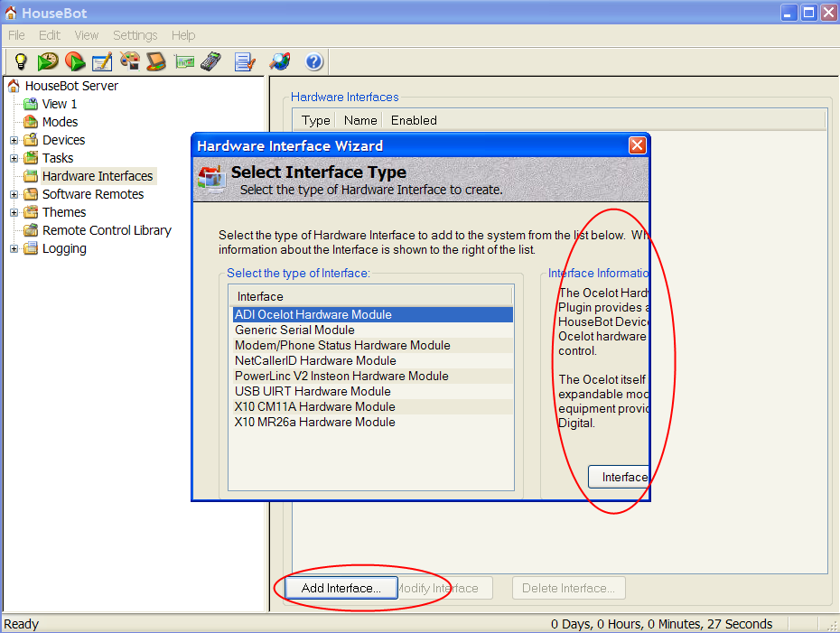Click the folder icon beside Themes
840x633 pixels.
(31, 212)
